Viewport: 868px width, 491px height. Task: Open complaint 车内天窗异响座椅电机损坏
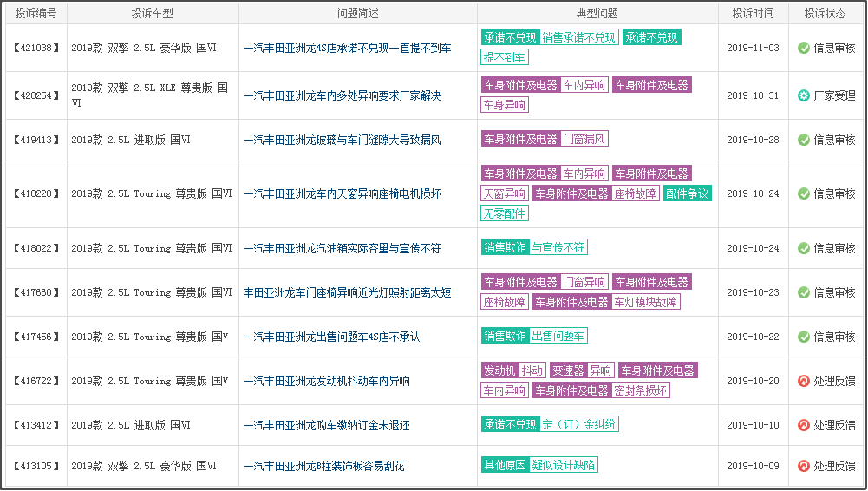click(343, 193)
